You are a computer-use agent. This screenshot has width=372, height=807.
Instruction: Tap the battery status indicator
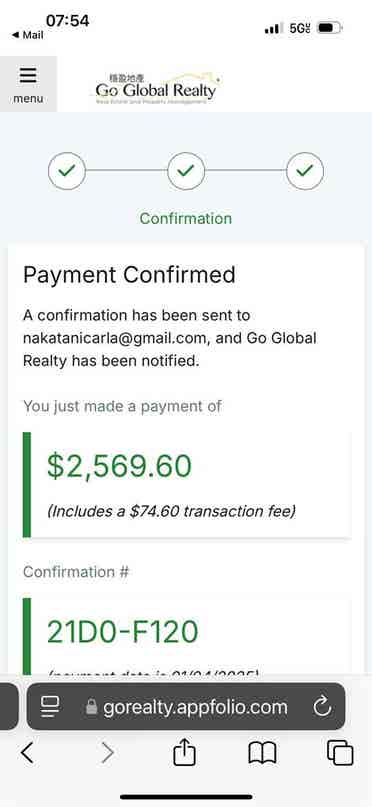point(330,28)
